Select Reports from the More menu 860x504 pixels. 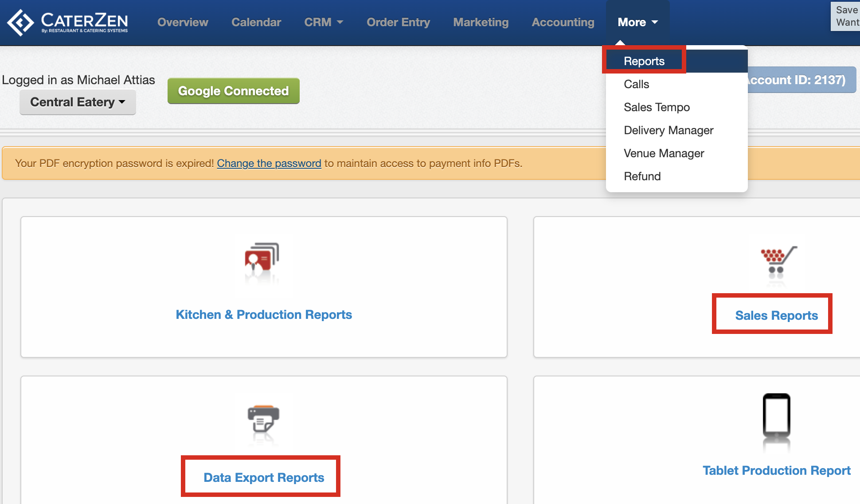pyautogui.click(x=644, y=61)
